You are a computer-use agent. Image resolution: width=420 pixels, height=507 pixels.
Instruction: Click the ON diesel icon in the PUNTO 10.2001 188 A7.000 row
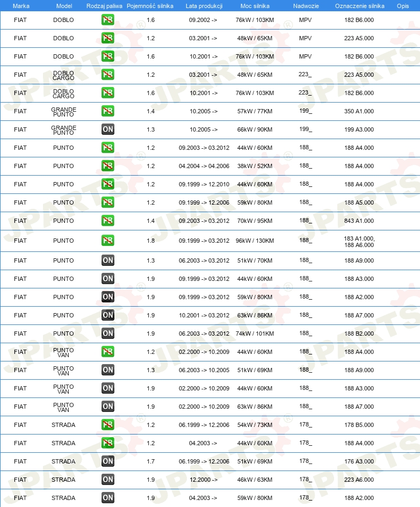[107, 315]
